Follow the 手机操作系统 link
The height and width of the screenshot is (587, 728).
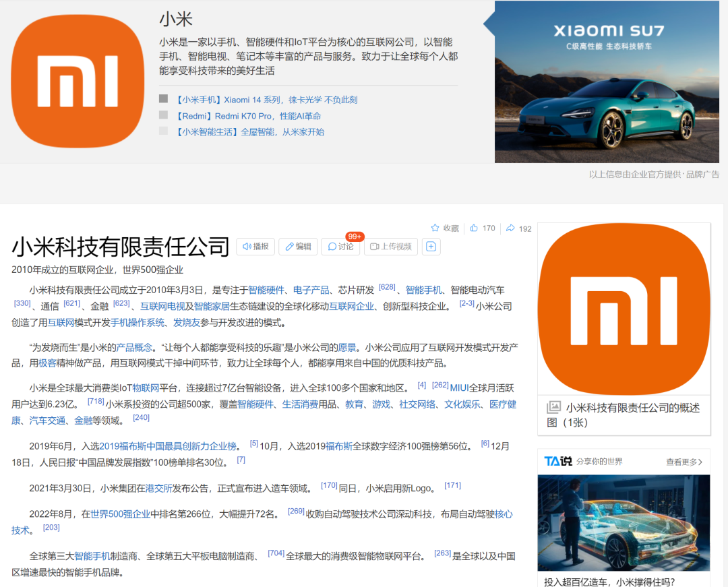point(137,323)
